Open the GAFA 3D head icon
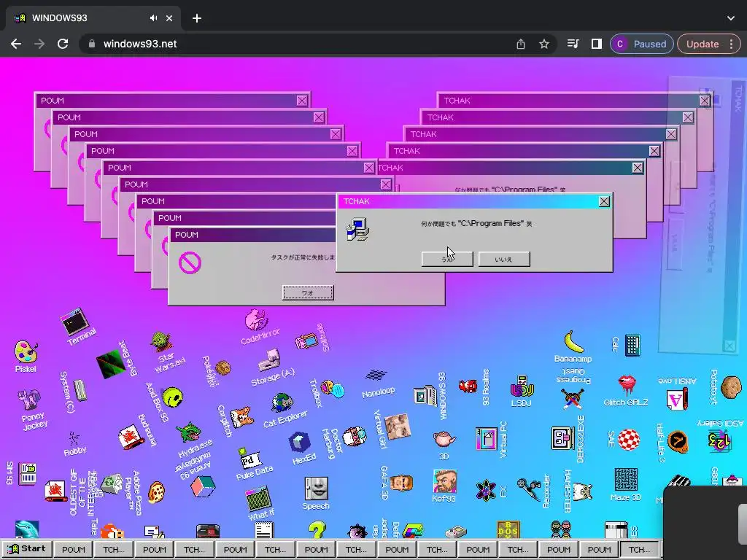This screenshot has height=560, width=747. coord(401,483)
